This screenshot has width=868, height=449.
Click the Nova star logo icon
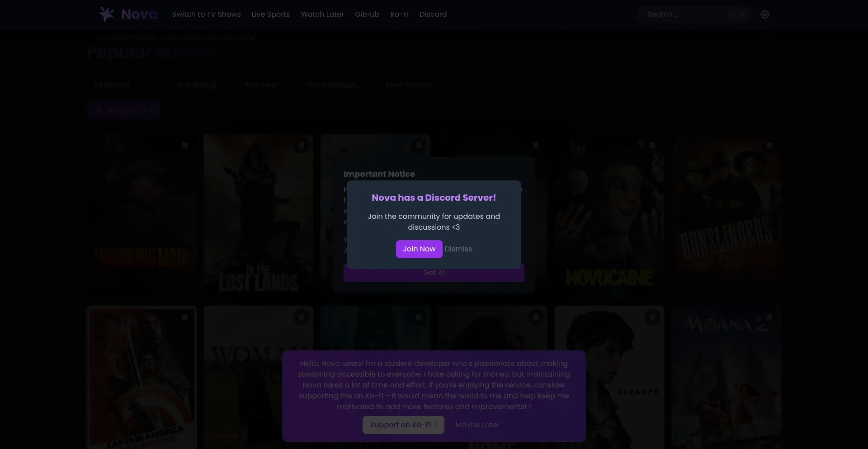coord(107,14)
